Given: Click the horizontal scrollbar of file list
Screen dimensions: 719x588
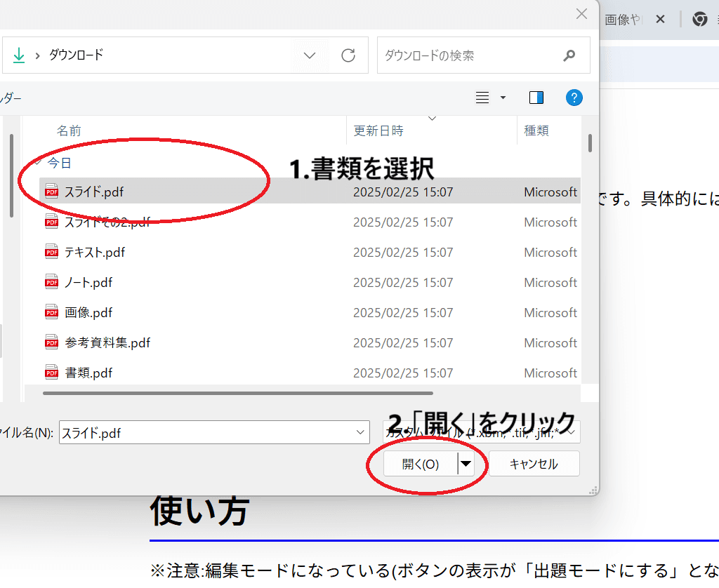Looking at the screenshot, I should click(238, 393).
